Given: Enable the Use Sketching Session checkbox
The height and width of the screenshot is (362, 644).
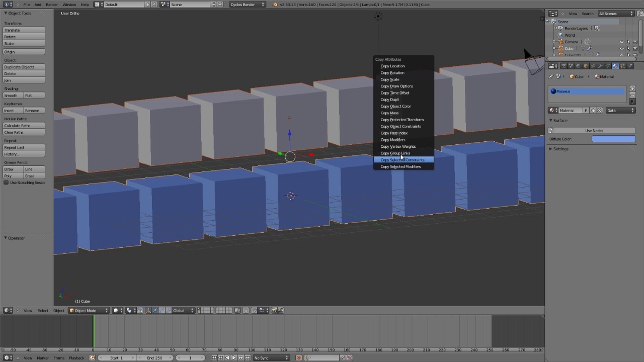Looking at the screenshot, I should pos(6,183).
